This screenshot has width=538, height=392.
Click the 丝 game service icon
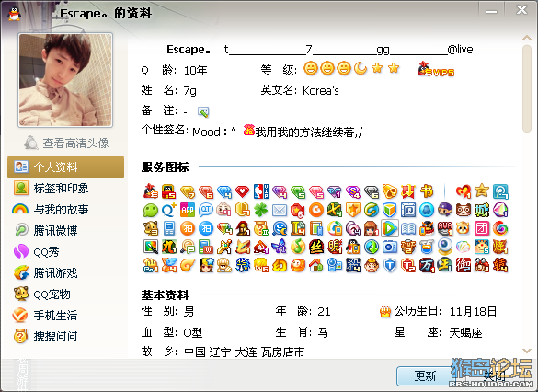316,247
